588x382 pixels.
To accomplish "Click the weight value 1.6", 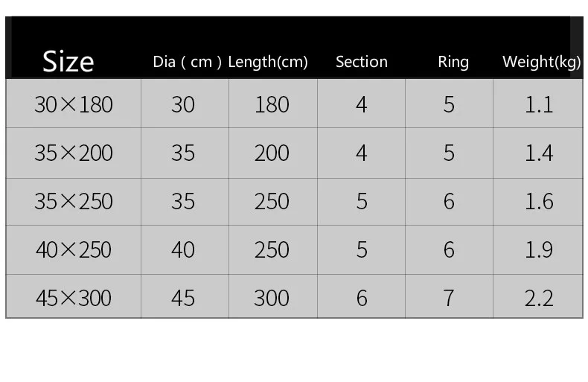I will (539, 202).
